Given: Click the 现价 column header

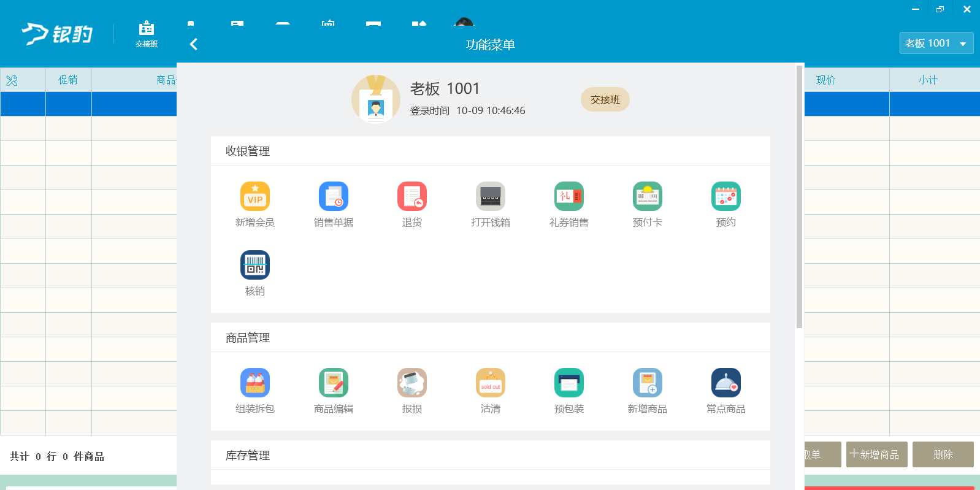Looking at the screenshot, I should pyautogui.click(x=826, y=80).
